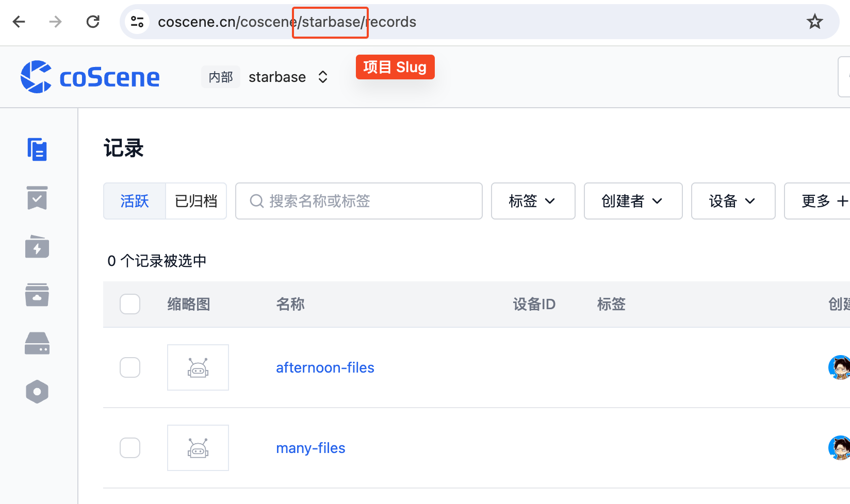Click the 设备ID column header
The height and width of the screenshot is (504, 850).
point(534,304)
